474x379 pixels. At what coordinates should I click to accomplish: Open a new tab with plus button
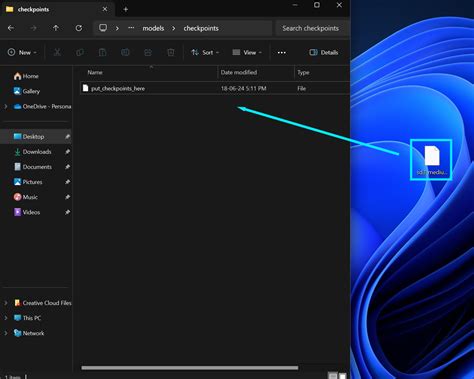[126, 9]
